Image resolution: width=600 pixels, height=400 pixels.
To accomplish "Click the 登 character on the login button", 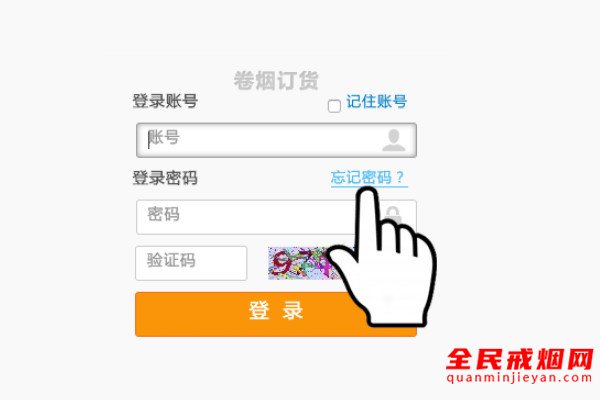I will (259, 310).
